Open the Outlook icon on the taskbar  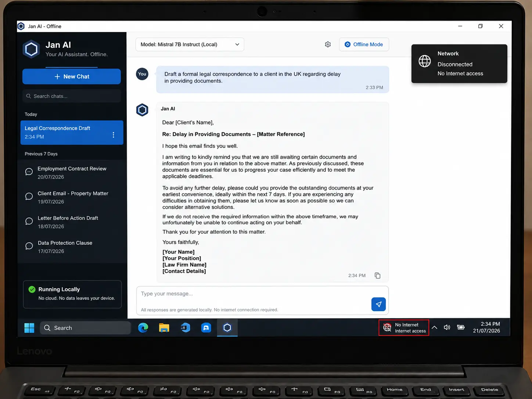[185, 327]
